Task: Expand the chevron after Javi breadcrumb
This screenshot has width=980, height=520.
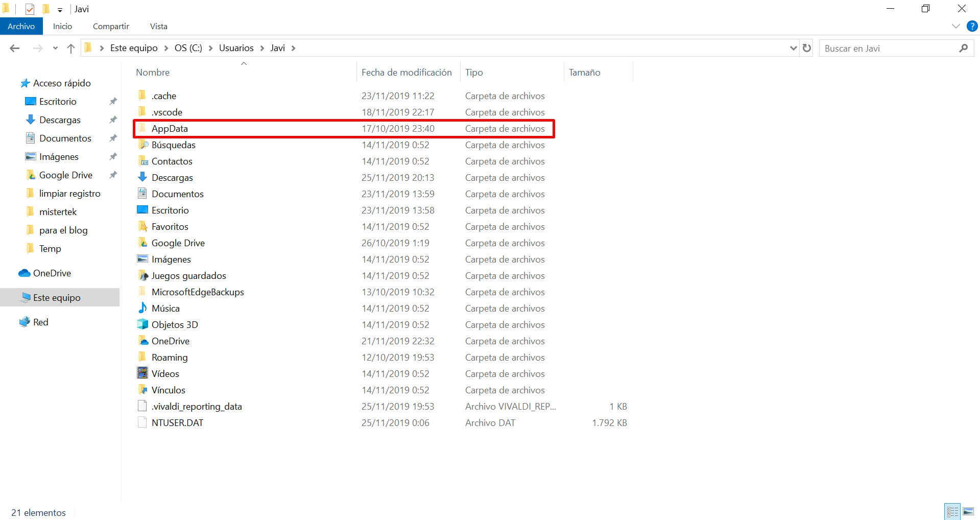Action: pyautogui.click(x=293, y=48)
